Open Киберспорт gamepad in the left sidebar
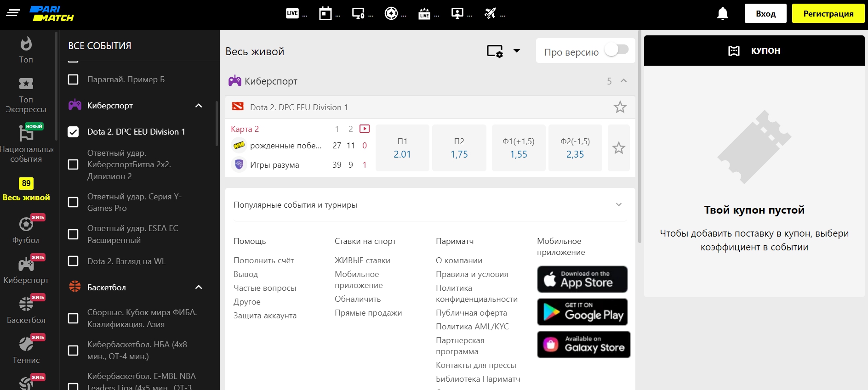868x390 pixels. pos(26,269)
